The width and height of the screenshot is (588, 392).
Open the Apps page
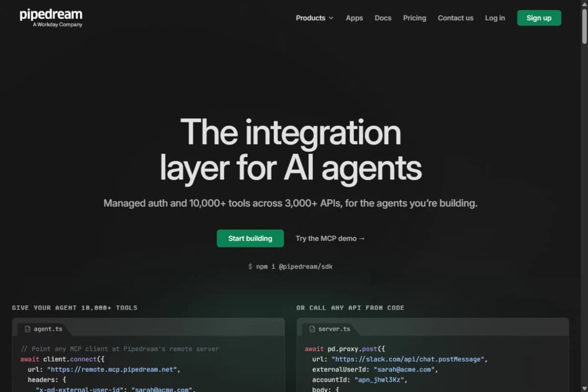pos(354,18)
